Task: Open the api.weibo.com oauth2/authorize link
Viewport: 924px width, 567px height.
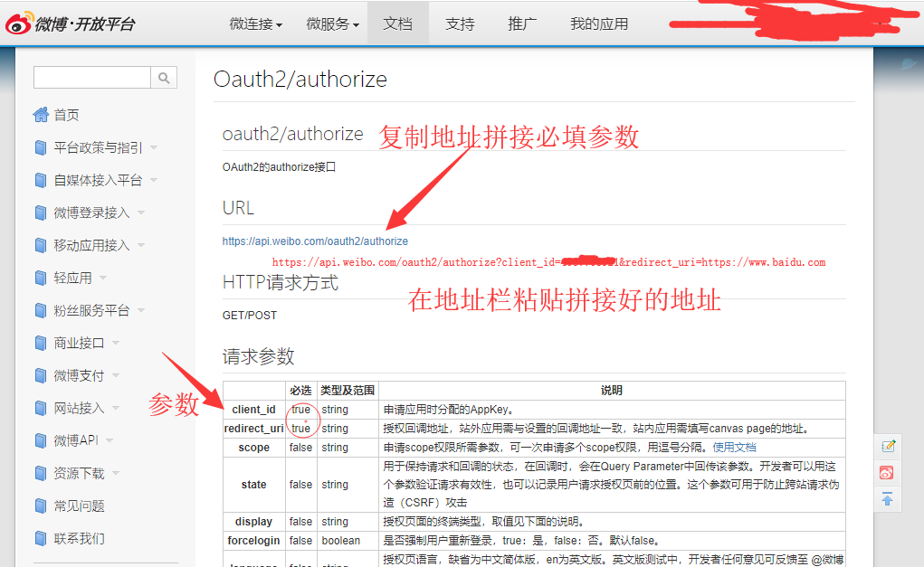Action: 315,241
